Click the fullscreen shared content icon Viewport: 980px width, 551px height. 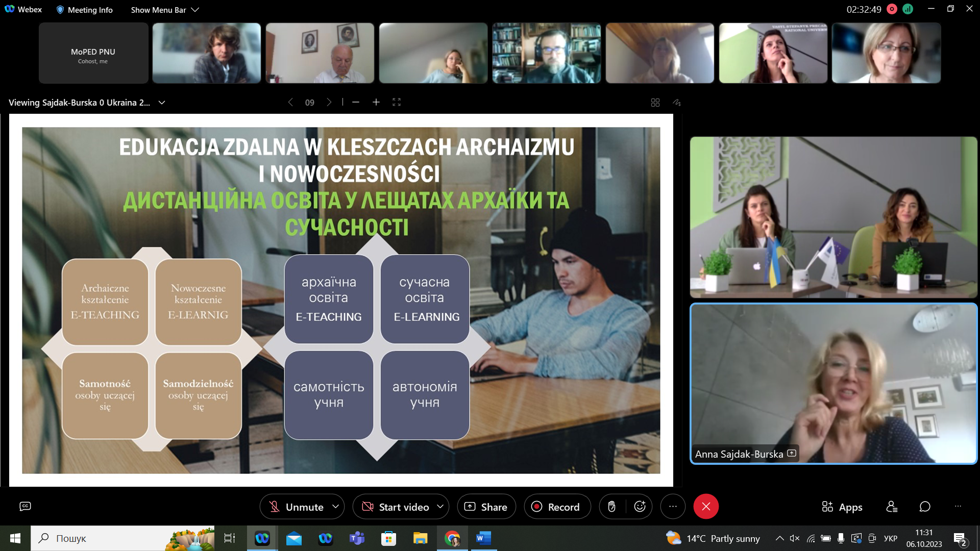(x=397, y=103)
